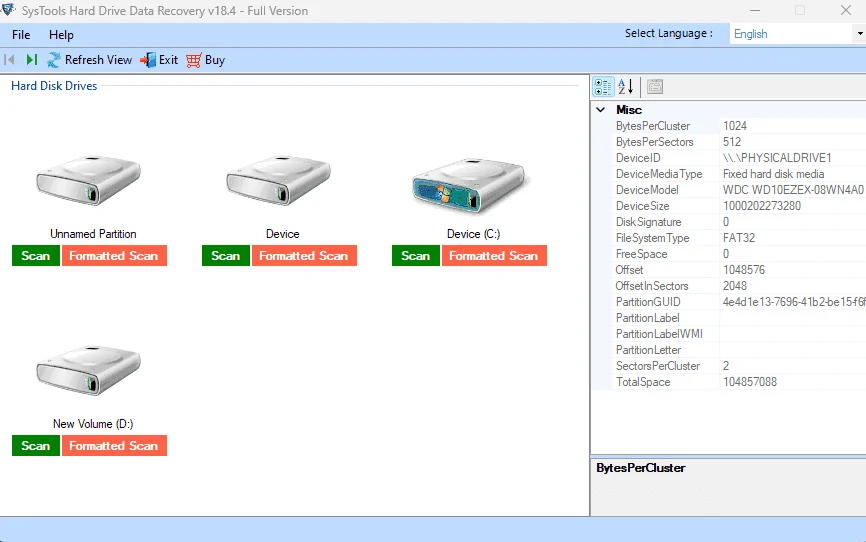
Task: Click the Buy toolbar label
Action: click(x=215, y=60)
